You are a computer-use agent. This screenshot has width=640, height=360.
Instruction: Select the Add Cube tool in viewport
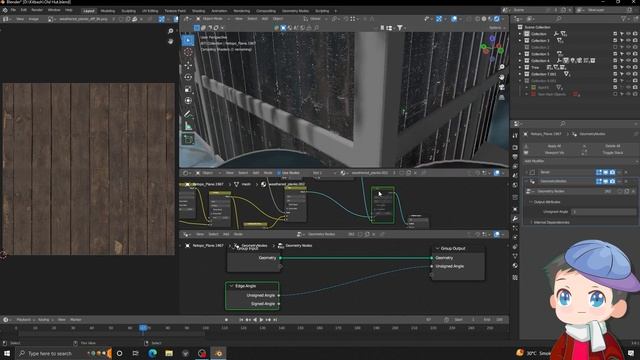188,140
